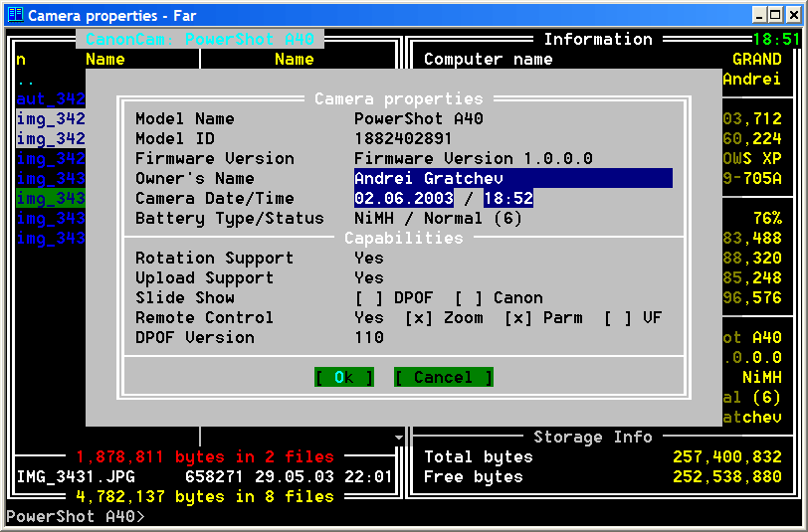Click the panel scroll down arrow
Viewport: 808px width, 532px height.
399,438
